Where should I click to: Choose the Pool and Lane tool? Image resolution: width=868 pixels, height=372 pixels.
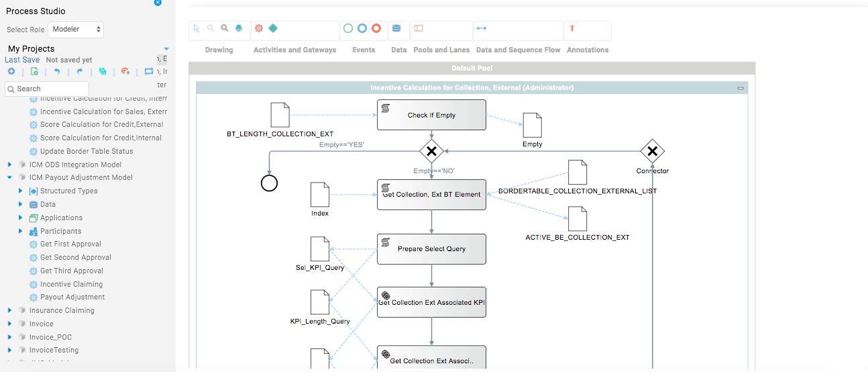419,28
